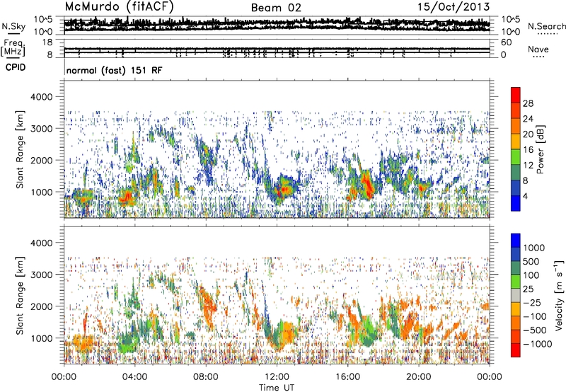Image resolution: width=566 pixels, height=392 pixels.
Task: Click the 08:00 time tick label
Action: coord(206,377)
